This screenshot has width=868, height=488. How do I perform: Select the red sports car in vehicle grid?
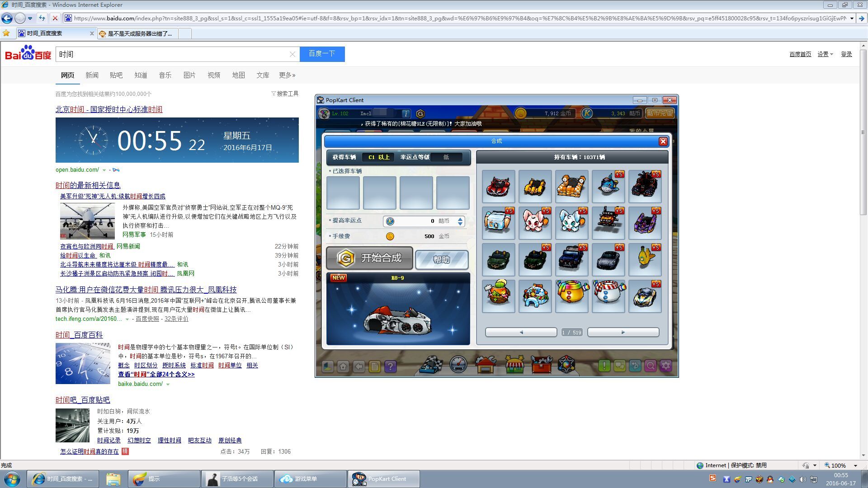[498, 186]
